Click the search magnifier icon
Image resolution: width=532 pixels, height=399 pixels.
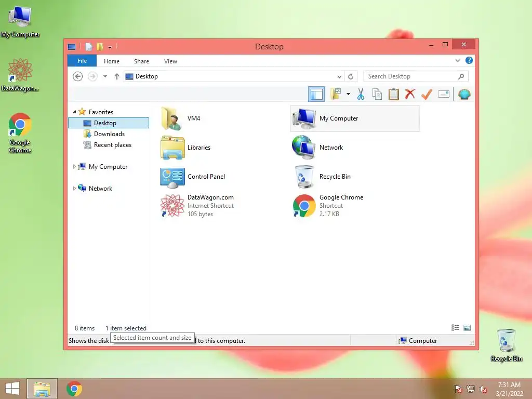tap(461, 76)
